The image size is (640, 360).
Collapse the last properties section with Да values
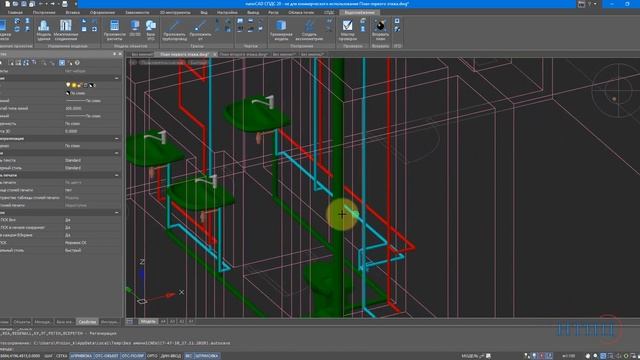[x=117, y=213]
